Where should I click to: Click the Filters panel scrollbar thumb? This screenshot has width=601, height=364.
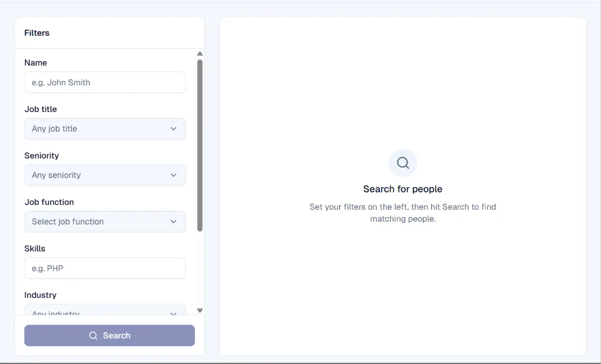[200, 145]
